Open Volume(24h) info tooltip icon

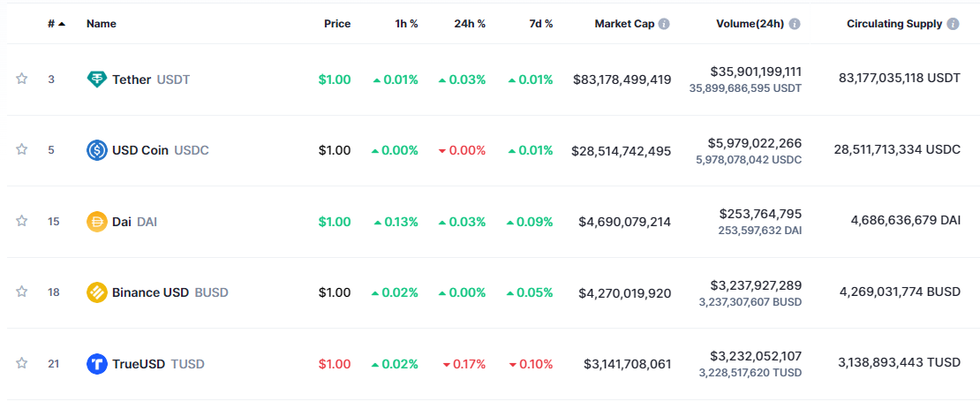point(795,24)
